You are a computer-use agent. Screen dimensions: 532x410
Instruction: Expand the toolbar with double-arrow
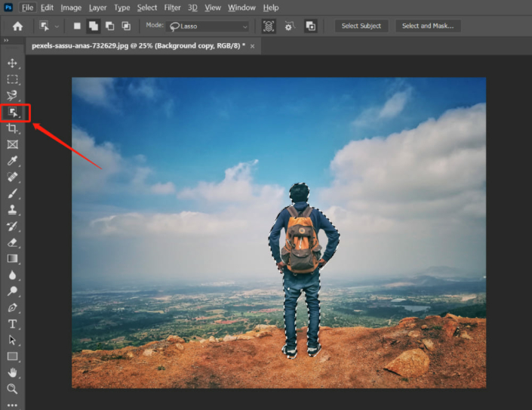(6, 41)
